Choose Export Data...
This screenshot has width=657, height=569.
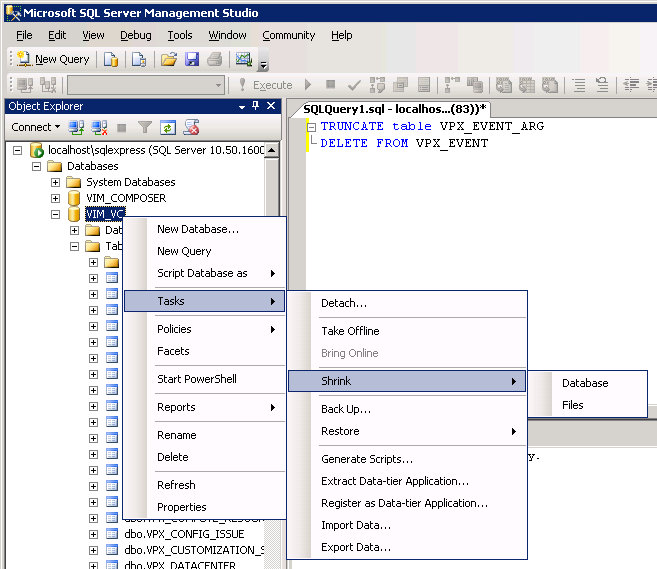(407, 547)
